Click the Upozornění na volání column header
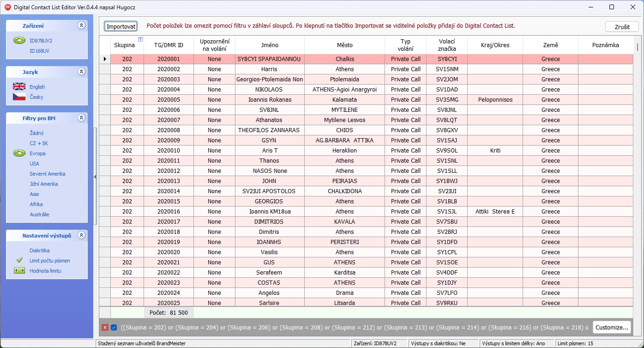 pos(214,45)
